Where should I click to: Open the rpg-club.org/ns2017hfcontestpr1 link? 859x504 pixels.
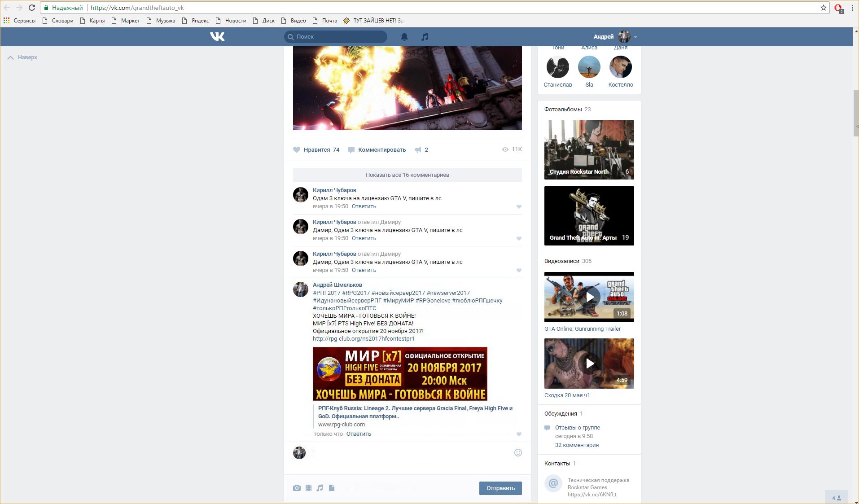coord(364,339)
